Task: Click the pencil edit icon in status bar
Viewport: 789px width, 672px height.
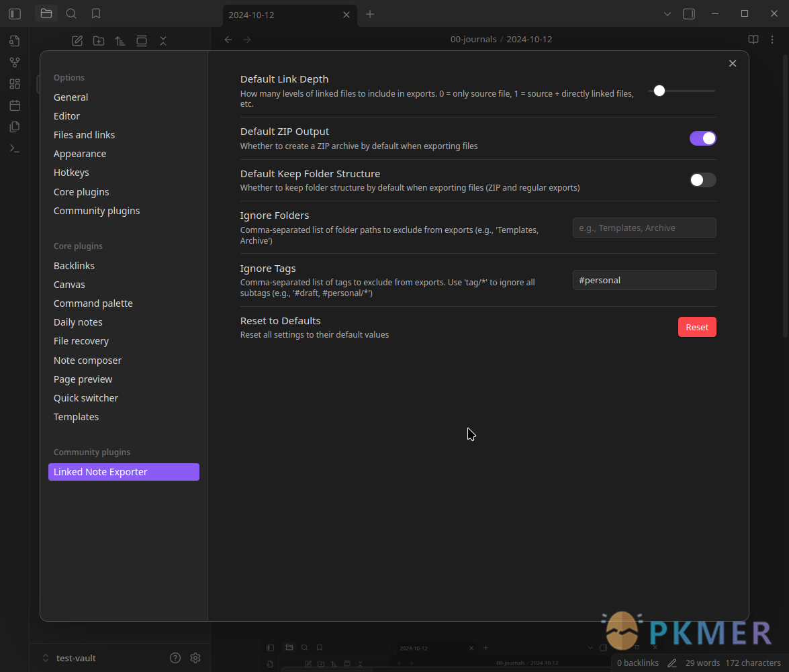Action: click(x=671, y=663)
